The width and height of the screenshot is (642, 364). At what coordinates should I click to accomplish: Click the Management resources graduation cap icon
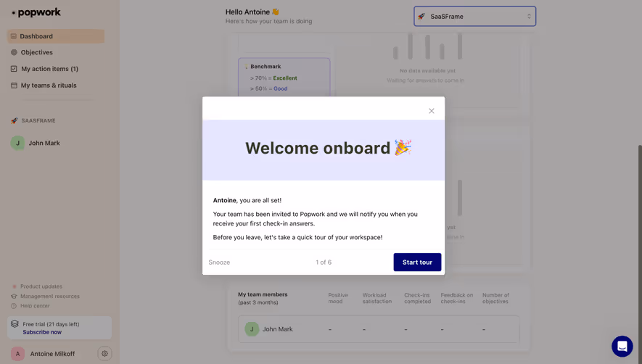point(14,296)
